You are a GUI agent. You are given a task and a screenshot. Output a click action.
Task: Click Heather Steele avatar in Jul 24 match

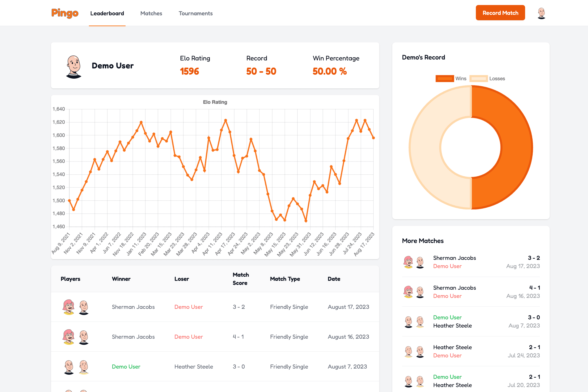point(408,351)
